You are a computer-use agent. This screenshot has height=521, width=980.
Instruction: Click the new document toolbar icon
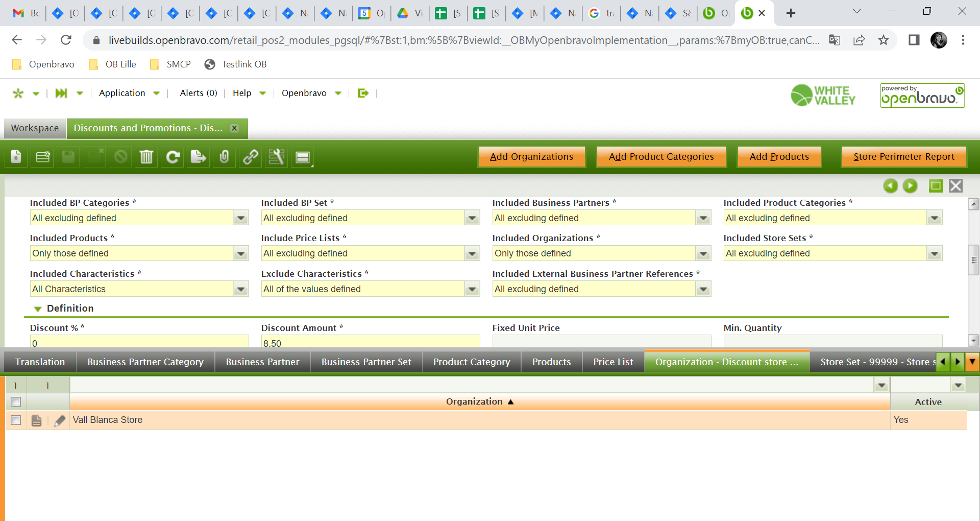coord(16,157)
